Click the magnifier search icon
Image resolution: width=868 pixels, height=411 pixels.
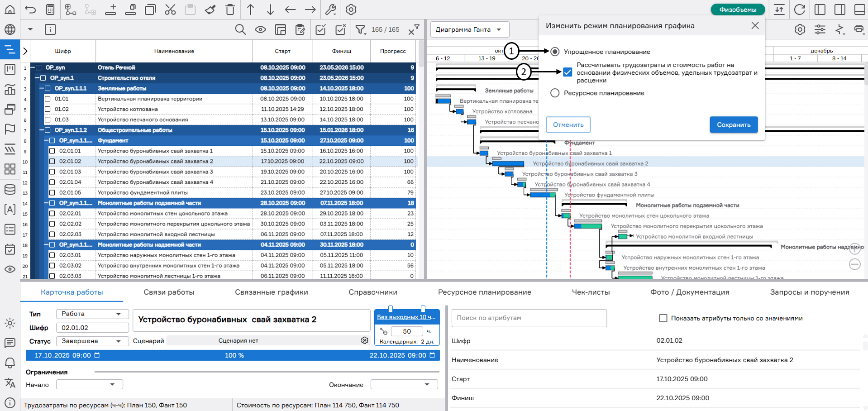coord(240,30)
